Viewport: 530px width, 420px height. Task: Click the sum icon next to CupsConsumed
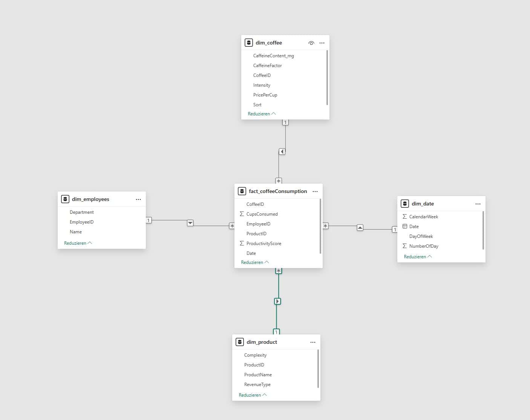(242, 214)
